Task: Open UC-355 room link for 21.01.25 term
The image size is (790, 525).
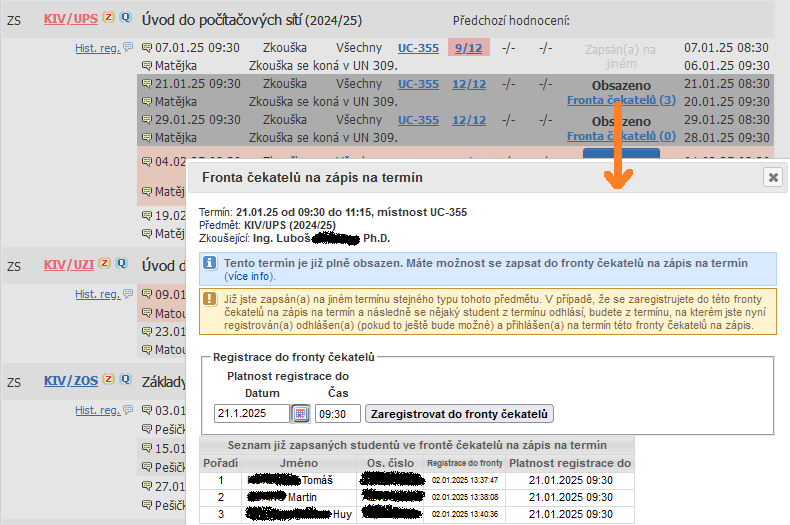Action: click(x=418, y=84)
